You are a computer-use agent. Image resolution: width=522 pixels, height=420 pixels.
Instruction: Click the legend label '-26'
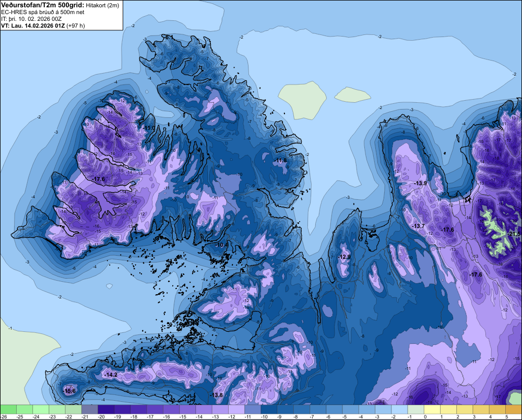tap(4, 417)
